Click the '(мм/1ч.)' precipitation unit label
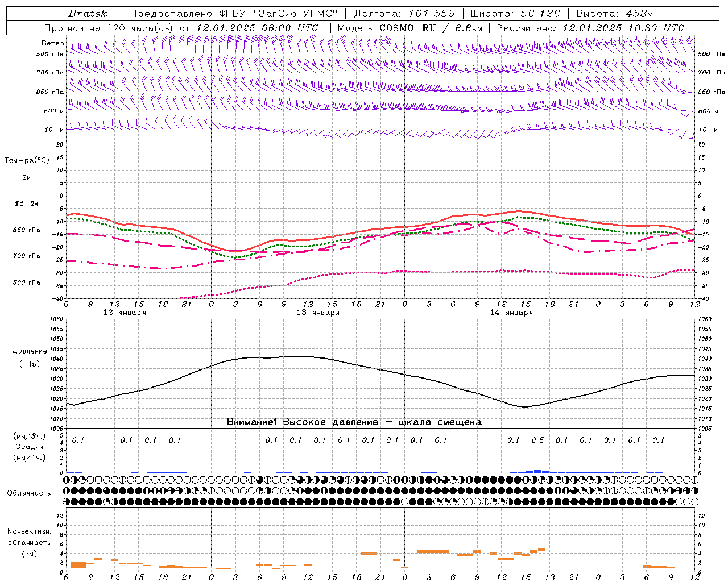The height and width of the screenshot is (582, 728). tap(29, 458)
